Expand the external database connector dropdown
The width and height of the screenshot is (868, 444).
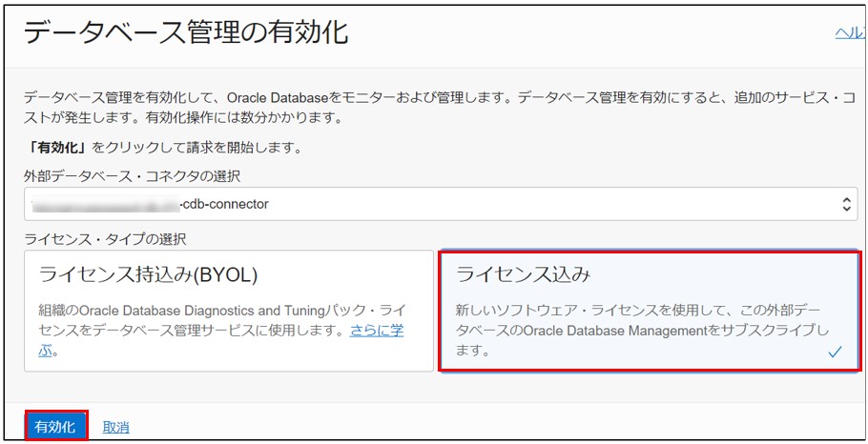[x=439, y=204]
